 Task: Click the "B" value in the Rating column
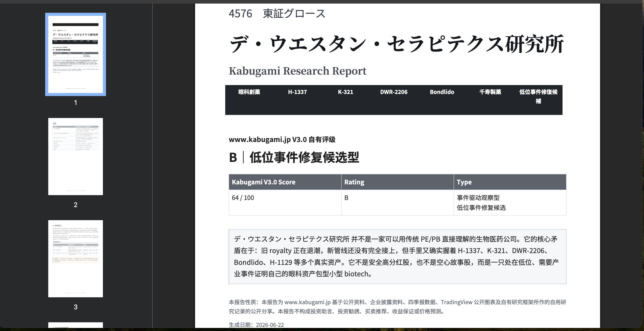pos(346,198)
